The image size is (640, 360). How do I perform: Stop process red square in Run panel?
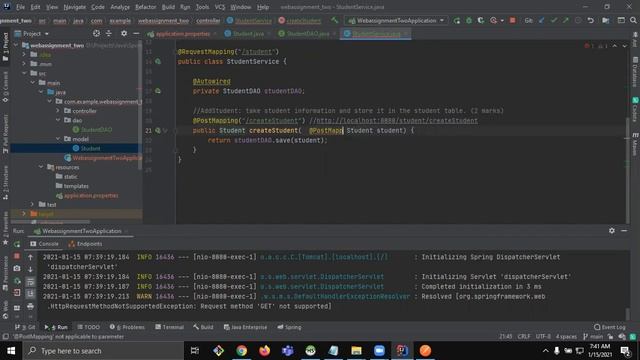pyautogui.click(x=17, y=256)
